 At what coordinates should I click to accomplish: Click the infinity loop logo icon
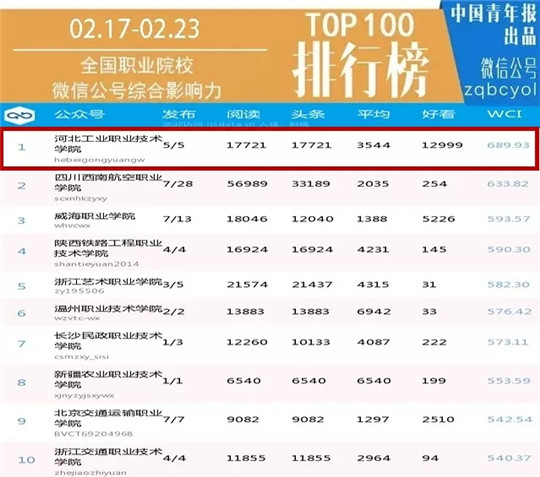pyautogui.click(x=20, y=115)
